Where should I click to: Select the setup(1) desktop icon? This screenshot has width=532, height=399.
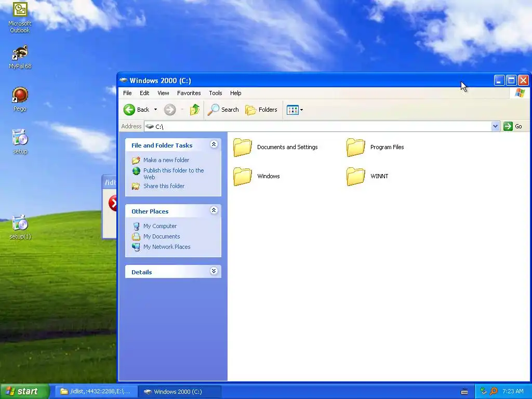(x=20, y=227)
